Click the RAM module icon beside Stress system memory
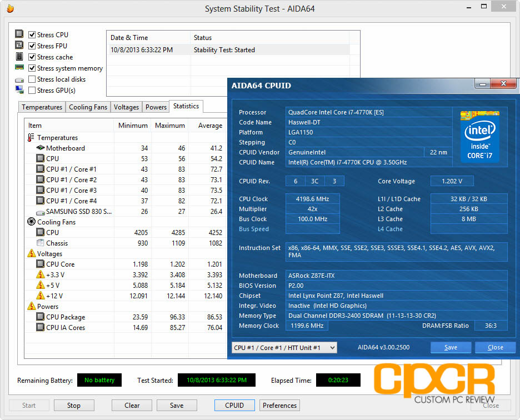520x420 pixels. click(19, 67)
